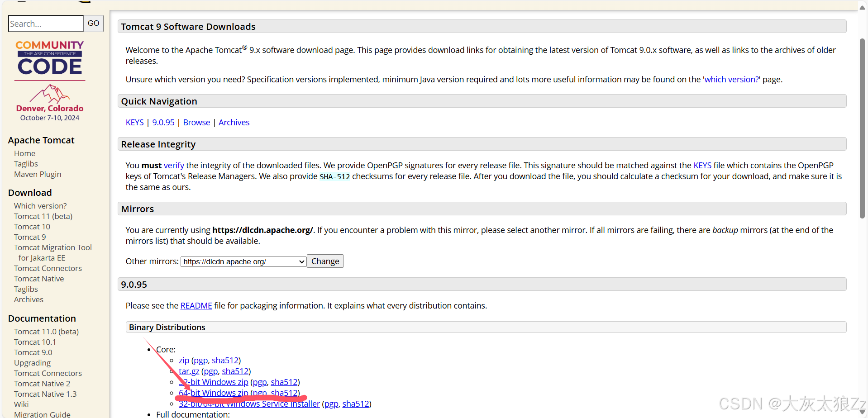Open Tomcat Native 2 documentation link
This screenshot has height=418, width=868.
[x=42, y=384]
